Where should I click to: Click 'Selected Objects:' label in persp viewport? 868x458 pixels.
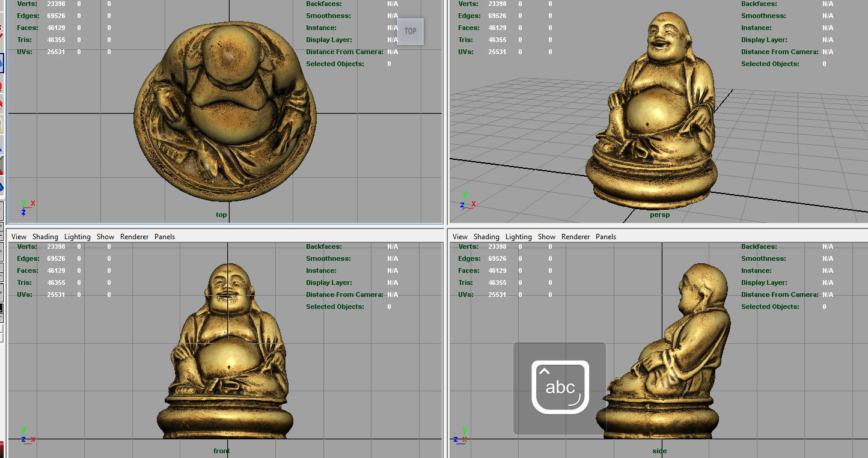[770, 64]
